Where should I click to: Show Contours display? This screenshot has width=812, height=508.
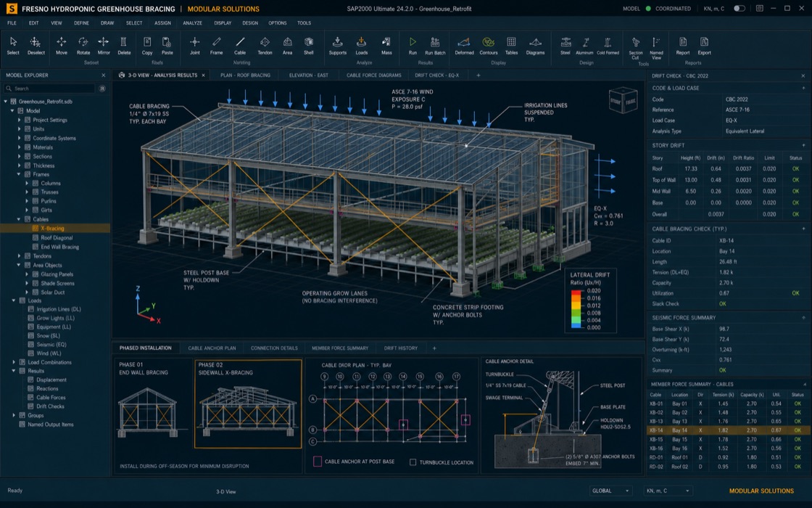(489, 46)
